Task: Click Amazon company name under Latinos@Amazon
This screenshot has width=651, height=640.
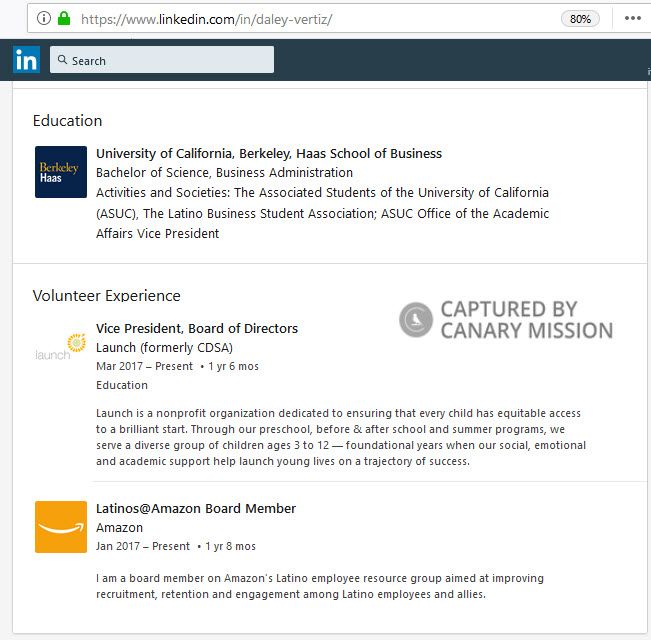Action: coord(119,527)
